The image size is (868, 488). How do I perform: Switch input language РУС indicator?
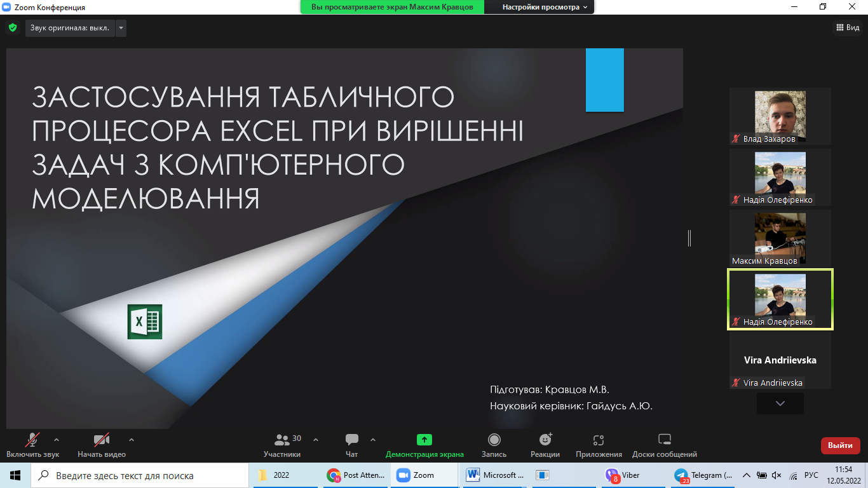coord(811,475)
